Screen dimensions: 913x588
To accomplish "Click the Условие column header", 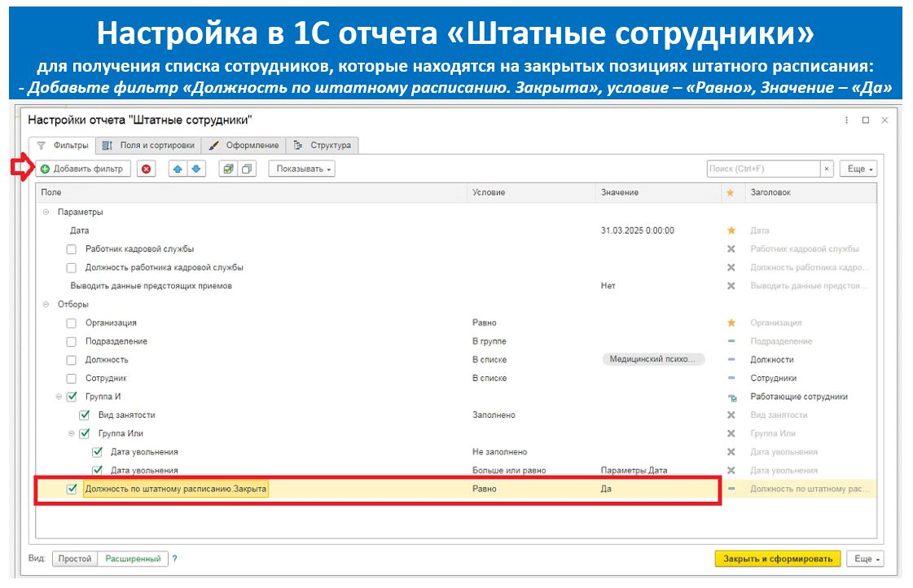I will 532,193.
